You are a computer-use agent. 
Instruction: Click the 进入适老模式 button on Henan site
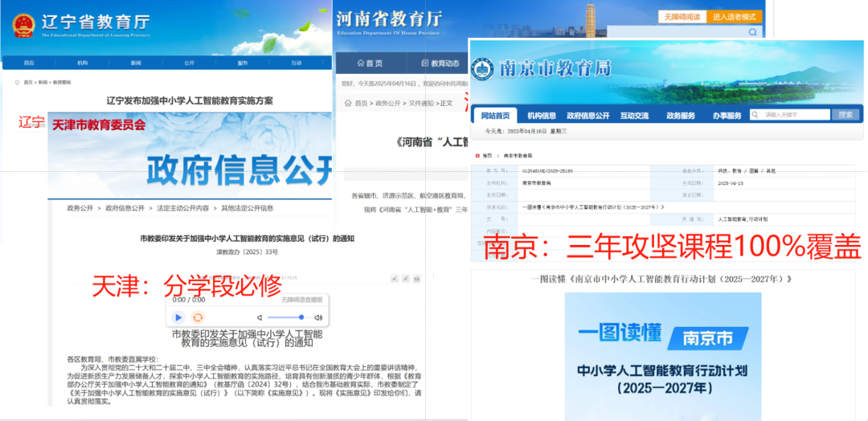click(734, 17)
